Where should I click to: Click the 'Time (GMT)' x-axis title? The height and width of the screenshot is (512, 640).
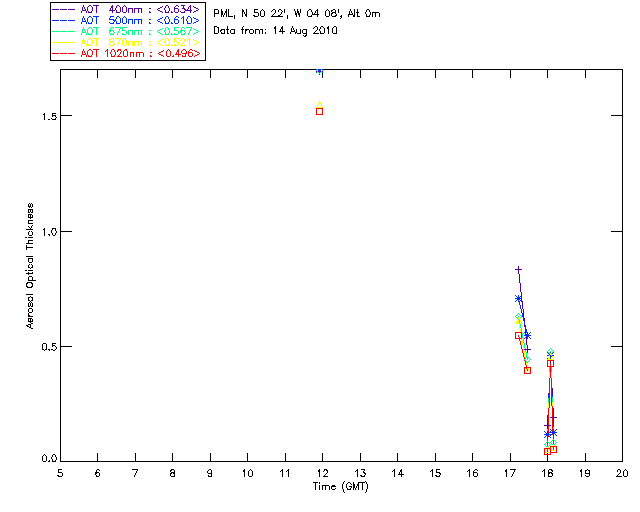pos(340,486)
